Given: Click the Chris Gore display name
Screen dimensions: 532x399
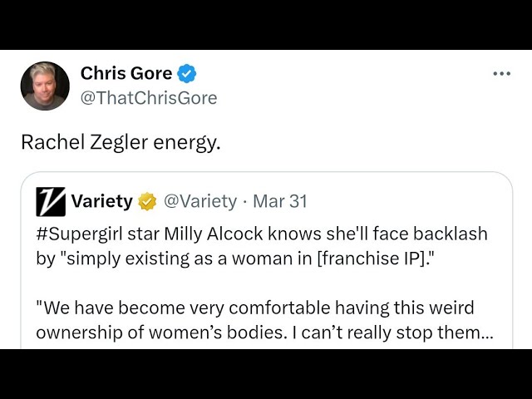Looking at the screenshot, I should (126, 73).
